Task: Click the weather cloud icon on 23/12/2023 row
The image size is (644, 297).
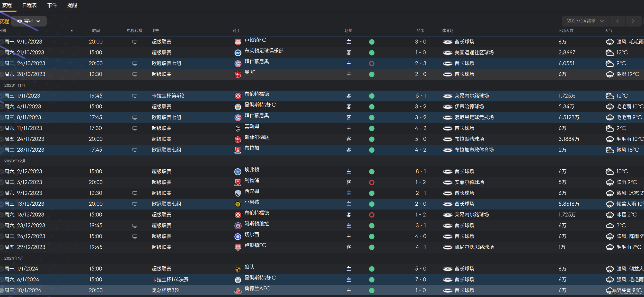Action: [610, 226]
